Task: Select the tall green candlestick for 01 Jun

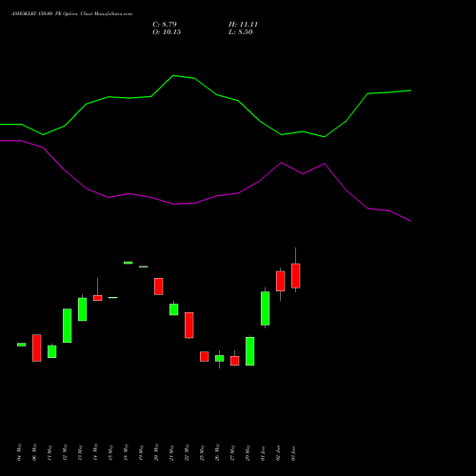Action: point(266,308)
